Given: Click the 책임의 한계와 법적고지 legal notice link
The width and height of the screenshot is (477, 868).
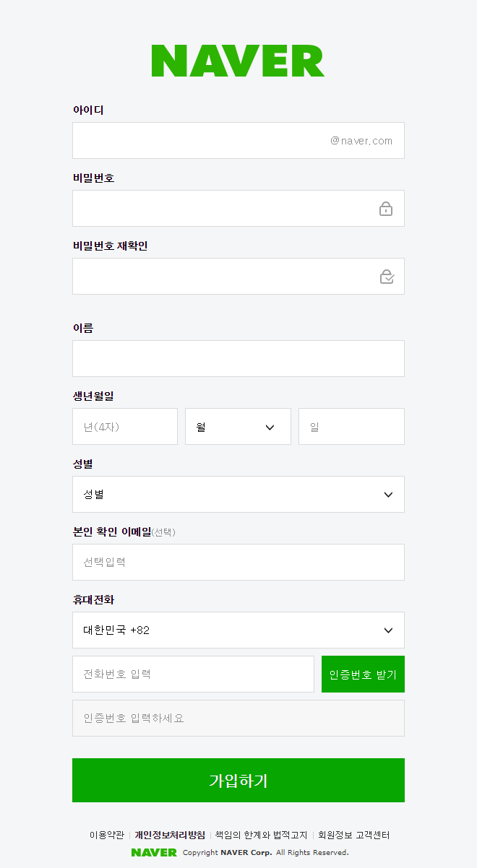Looking at the screenshot, I should pos(260,834).
